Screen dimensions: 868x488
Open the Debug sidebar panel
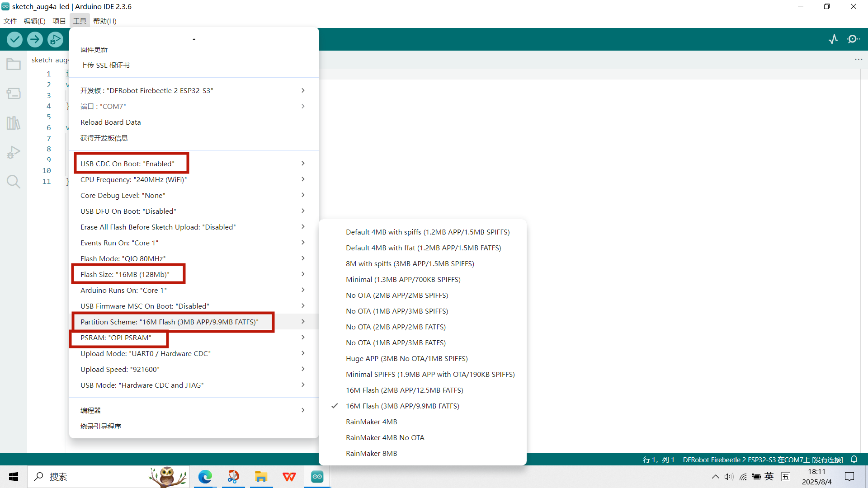[14, 152]
